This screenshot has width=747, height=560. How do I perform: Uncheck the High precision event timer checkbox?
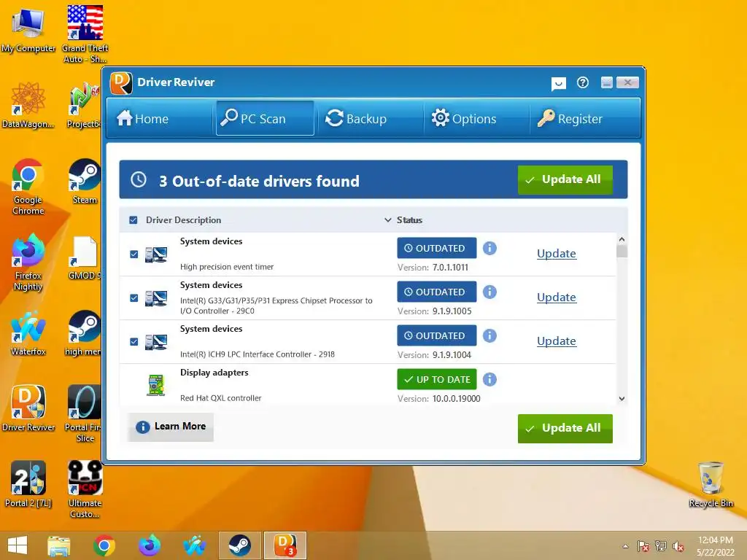point(134,254)
